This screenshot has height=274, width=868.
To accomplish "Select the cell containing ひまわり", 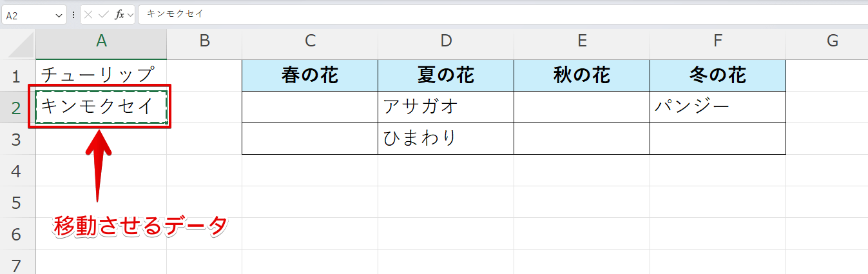I will (446, 139).
